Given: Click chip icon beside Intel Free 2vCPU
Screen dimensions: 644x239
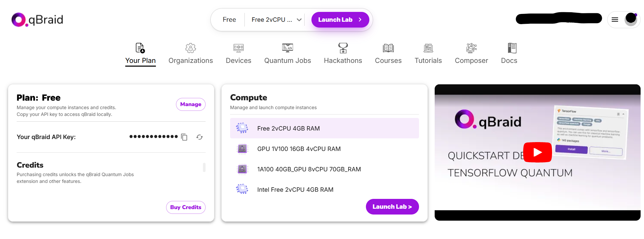Looking at the screenshot, I should [x=242, y=189].
